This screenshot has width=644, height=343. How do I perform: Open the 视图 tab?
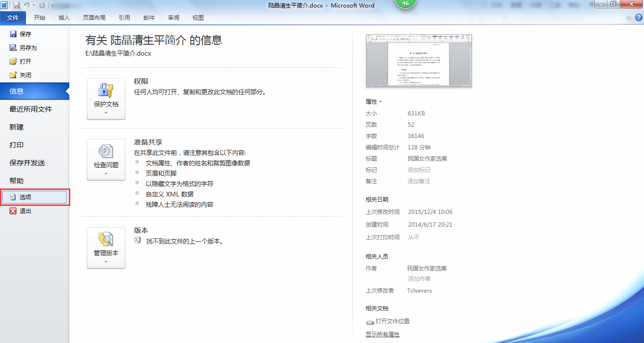pyautogui.click(x=198, y=18)
